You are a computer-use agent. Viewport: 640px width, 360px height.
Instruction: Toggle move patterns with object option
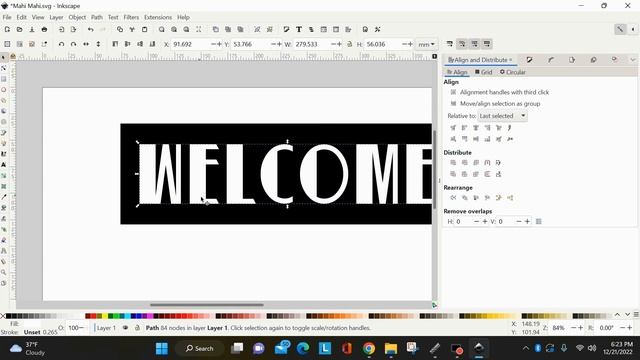[x=487, y=44]
